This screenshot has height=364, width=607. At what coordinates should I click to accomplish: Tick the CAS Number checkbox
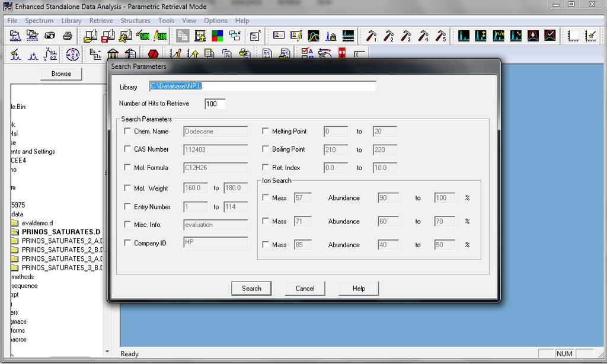point(127,149)
